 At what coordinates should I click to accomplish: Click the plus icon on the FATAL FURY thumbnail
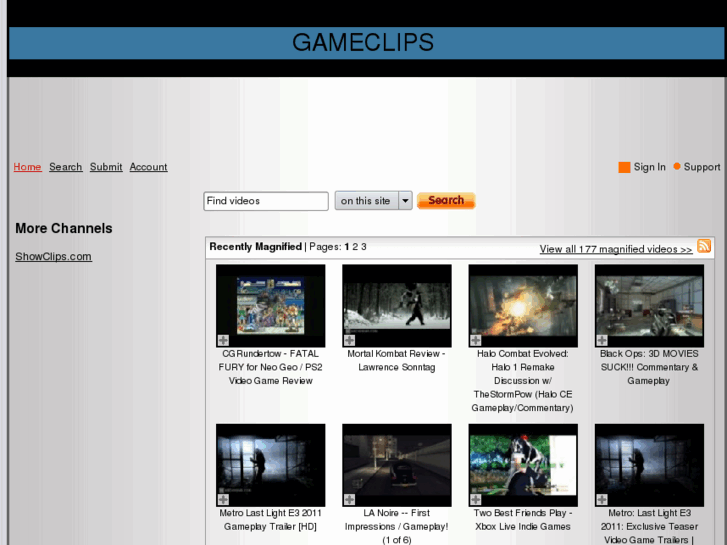[223, 340]
